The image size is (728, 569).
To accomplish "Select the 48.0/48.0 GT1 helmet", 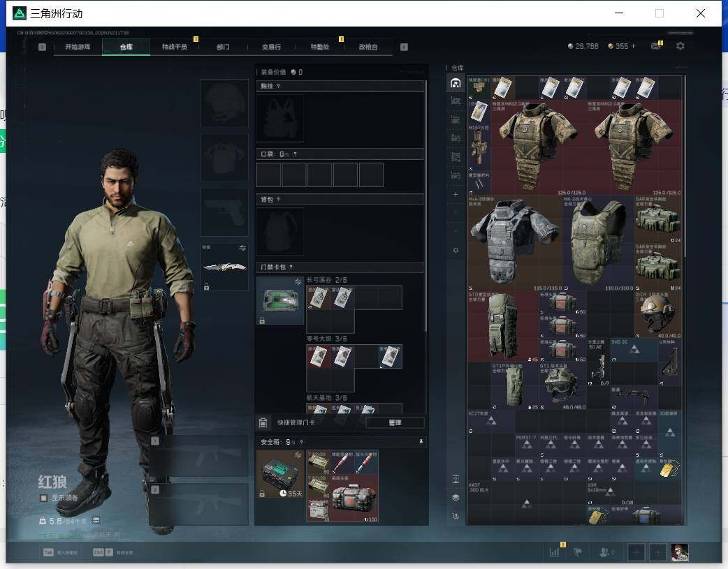I will [562, 386].
